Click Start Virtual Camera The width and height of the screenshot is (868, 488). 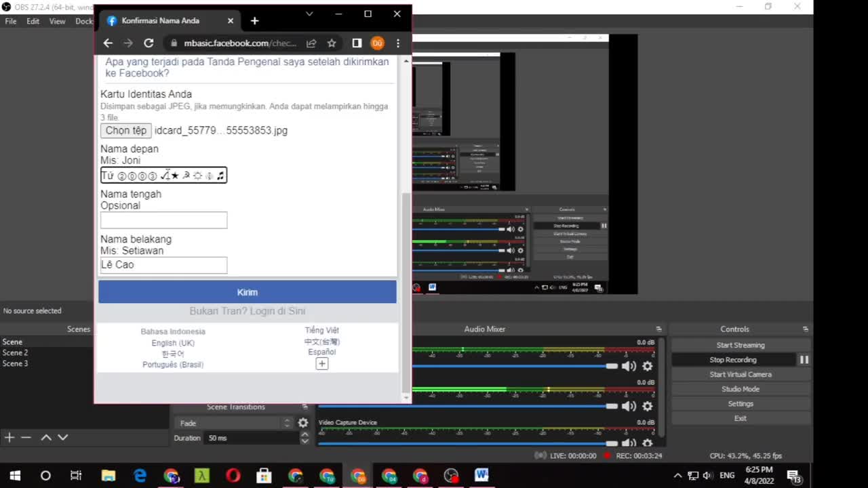(741, 374)
